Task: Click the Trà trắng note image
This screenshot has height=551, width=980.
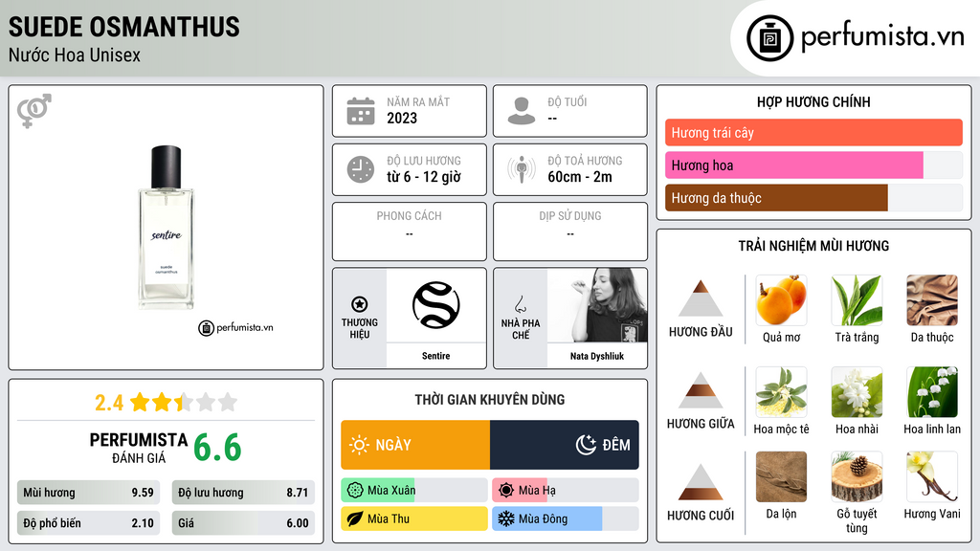Action: pyautogui.click(x=857, y=300)
